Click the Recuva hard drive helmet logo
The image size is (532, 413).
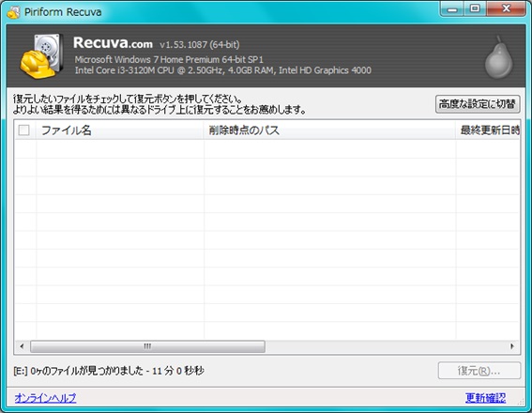tap(41, 56)
